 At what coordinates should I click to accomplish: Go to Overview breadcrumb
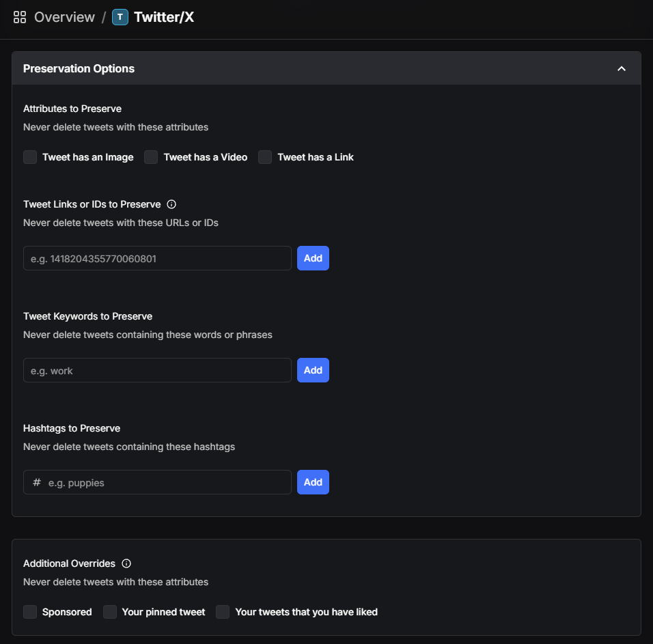(65, 17)
